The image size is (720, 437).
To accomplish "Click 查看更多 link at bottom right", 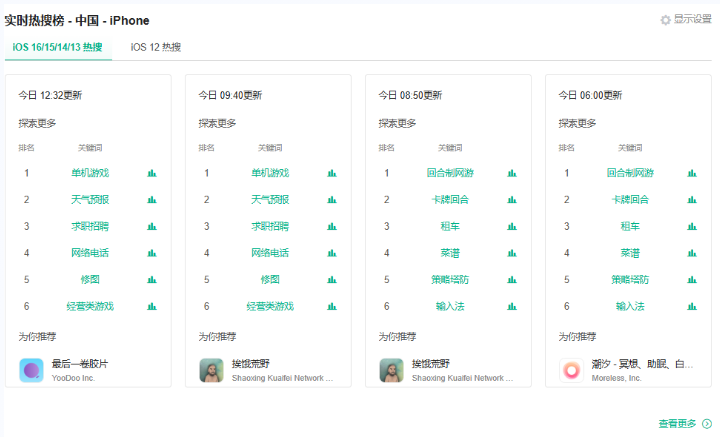I will pyautogui.click(x=684, y=424).
